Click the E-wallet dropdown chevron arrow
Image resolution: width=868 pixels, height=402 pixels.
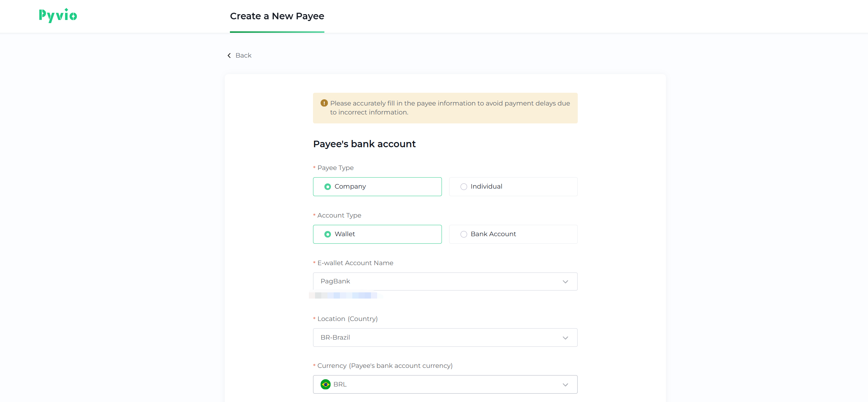pos(565,282)
